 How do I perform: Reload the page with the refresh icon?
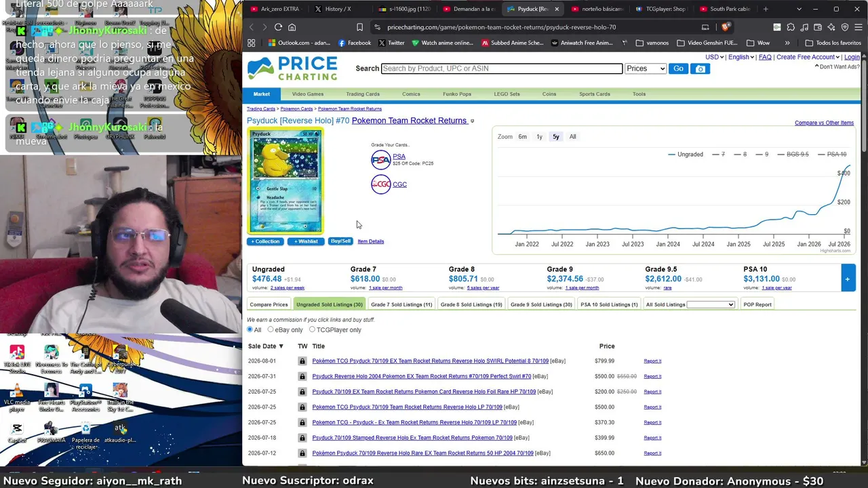tap(278, 27)
